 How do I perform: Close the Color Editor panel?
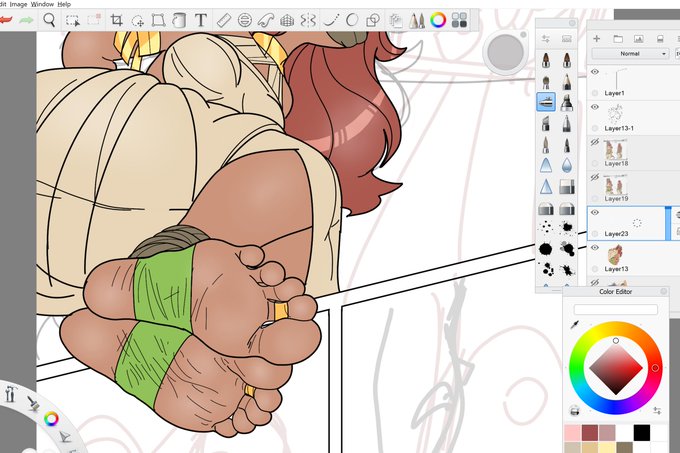[664, 292]
